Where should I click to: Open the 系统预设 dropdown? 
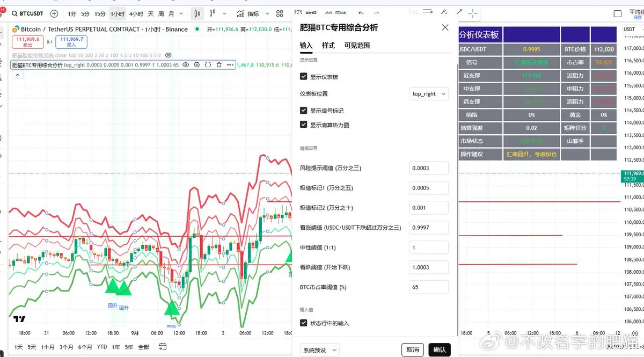(319, 350)
